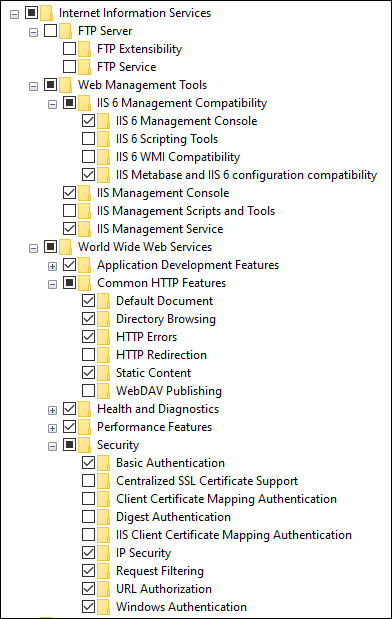The image size is (392, 619).
Task: Collapse Web Management Tools node
Action: point(33,86)
